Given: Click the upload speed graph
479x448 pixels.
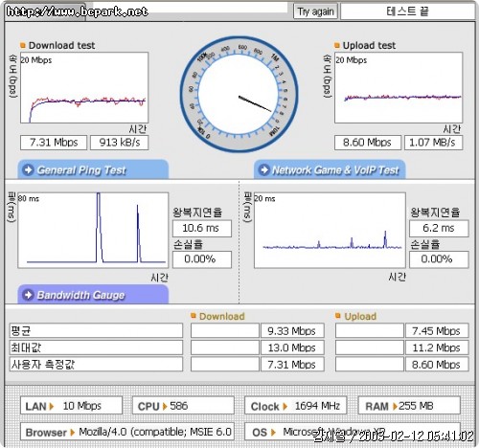Looking at the screenshot, I should [399, 88].
